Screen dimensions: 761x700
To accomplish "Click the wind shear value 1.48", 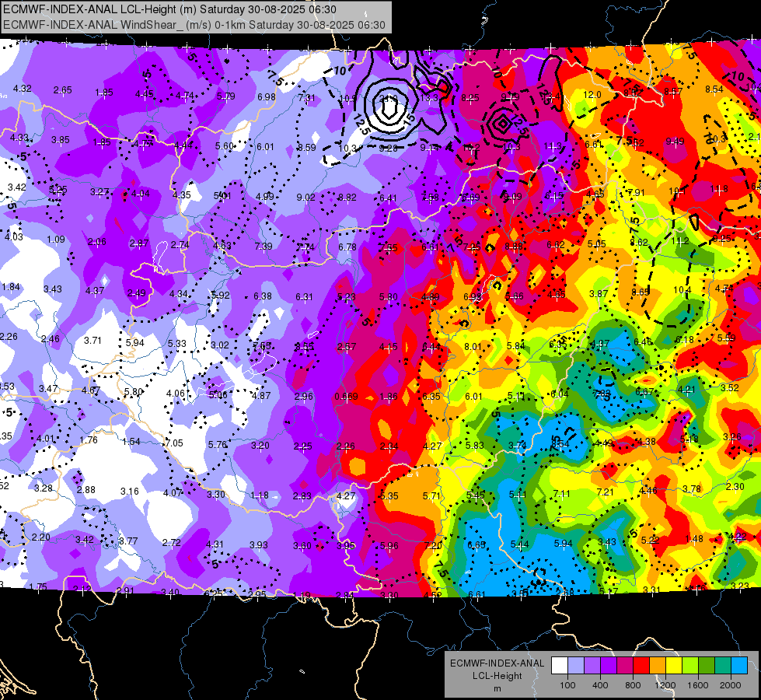I will click(694, 538).
